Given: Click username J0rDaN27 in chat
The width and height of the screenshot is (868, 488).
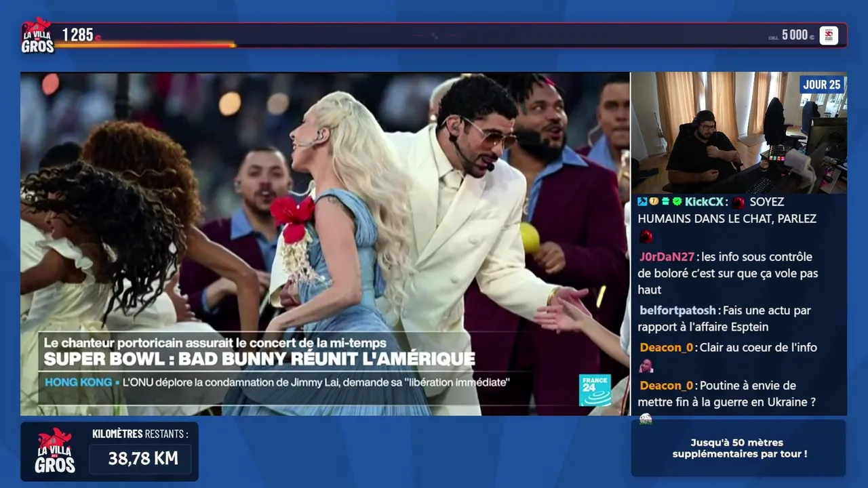Looking at the screenshot, I should point(667,257).
